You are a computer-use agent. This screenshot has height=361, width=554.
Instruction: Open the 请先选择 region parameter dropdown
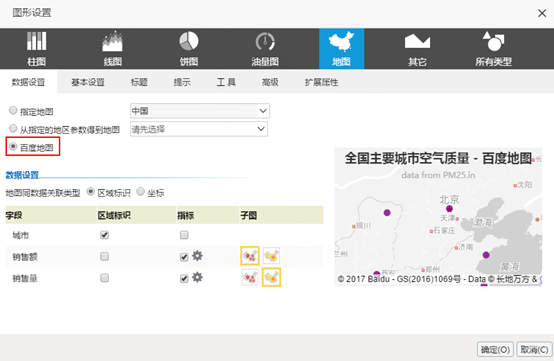(x=199, y=129)
